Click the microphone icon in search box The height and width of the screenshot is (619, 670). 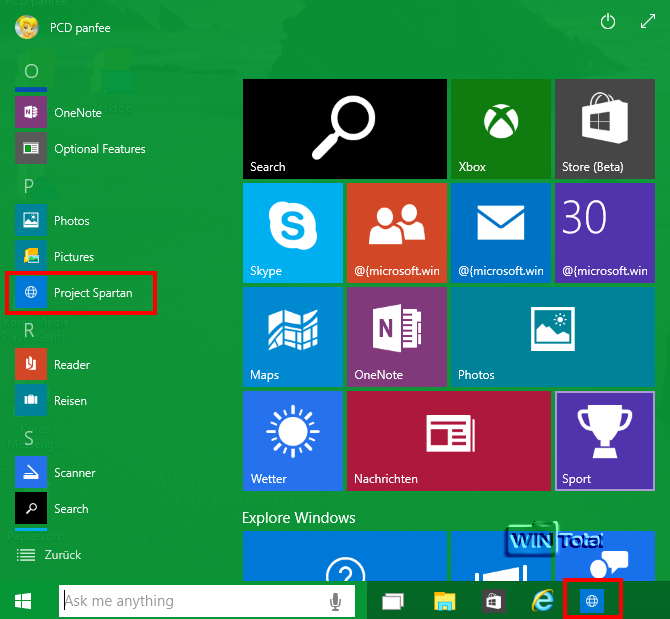(x=336, y=601)
